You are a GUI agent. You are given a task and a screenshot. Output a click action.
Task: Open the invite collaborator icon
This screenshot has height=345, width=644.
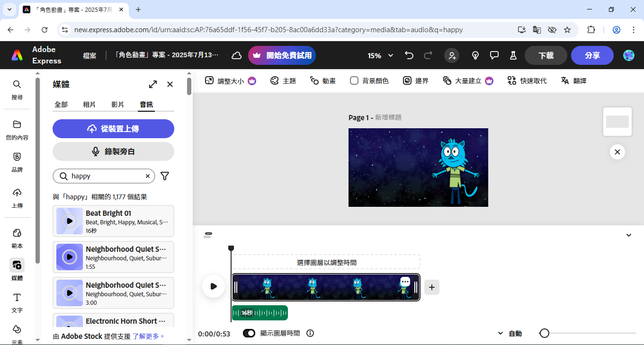(x=452, y=55)
